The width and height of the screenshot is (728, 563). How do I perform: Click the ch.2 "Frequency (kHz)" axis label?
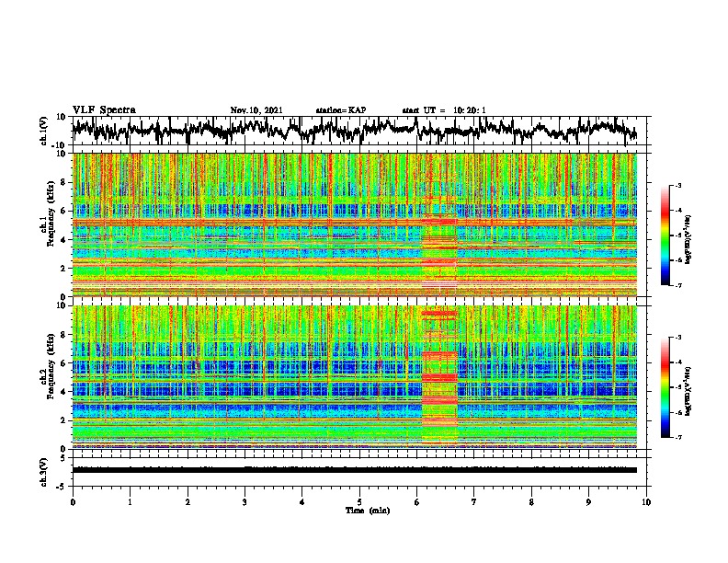point(51,366)
